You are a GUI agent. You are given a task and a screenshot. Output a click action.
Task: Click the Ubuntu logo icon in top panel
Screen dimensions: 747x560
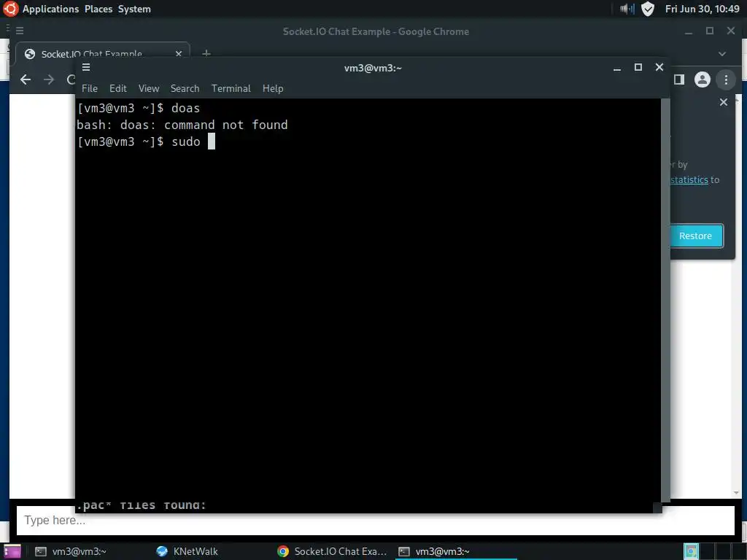click(10, 9)
